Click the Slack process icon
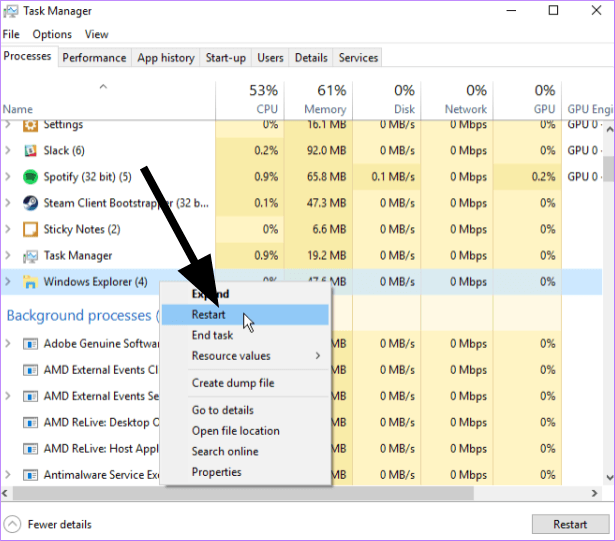Screen dimensions: 615x541 [30, 151]
